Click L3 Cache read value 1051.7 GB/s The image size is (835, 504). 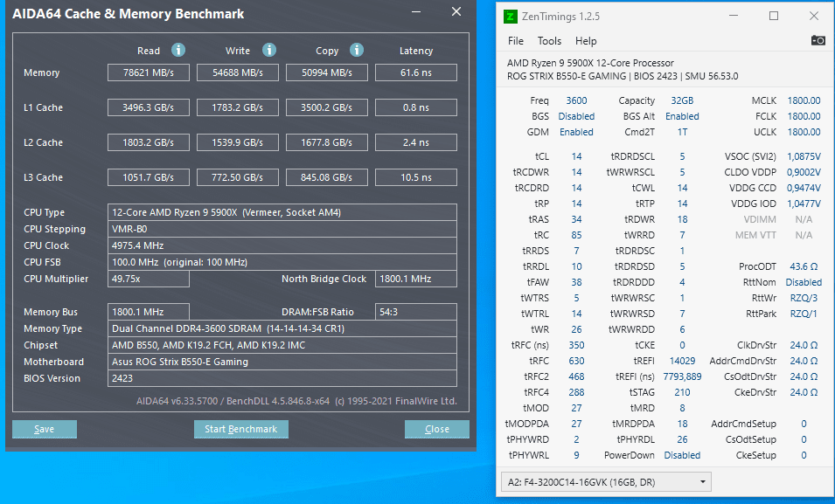coord(149,177)
